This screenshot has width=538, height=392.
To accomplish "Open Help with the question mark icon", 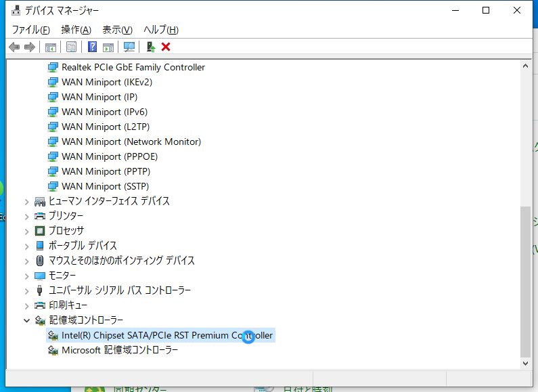I will point(92,47).
